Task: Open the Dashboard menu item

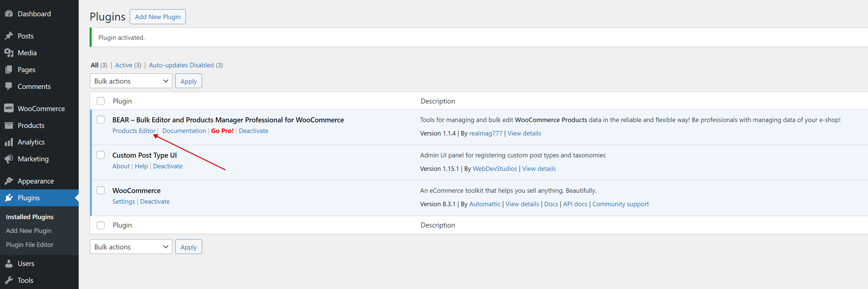Action: coord(34,14)
